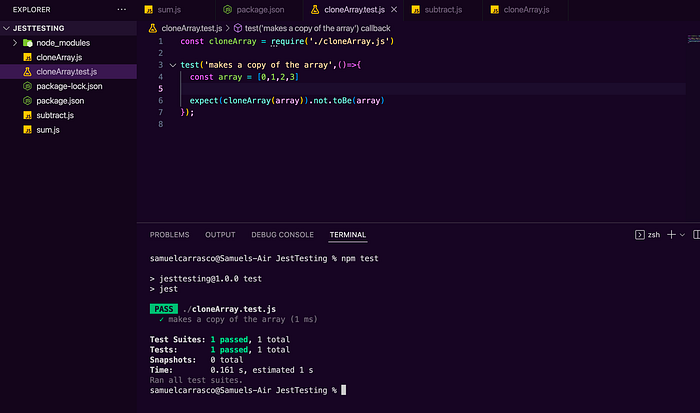Click the array declaration on line 4
This screenshot has width=700, height=413.
[x=244, y=77]
